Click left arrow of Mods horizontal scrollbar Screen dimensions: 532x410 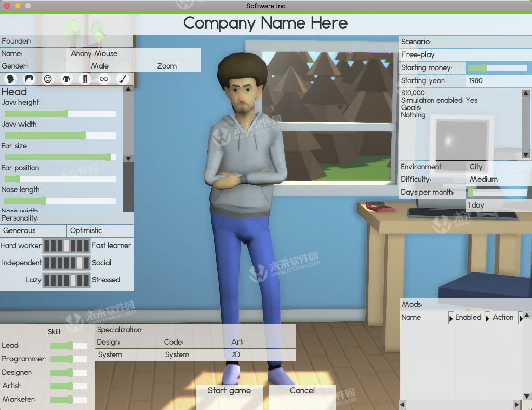click(403, 404)
